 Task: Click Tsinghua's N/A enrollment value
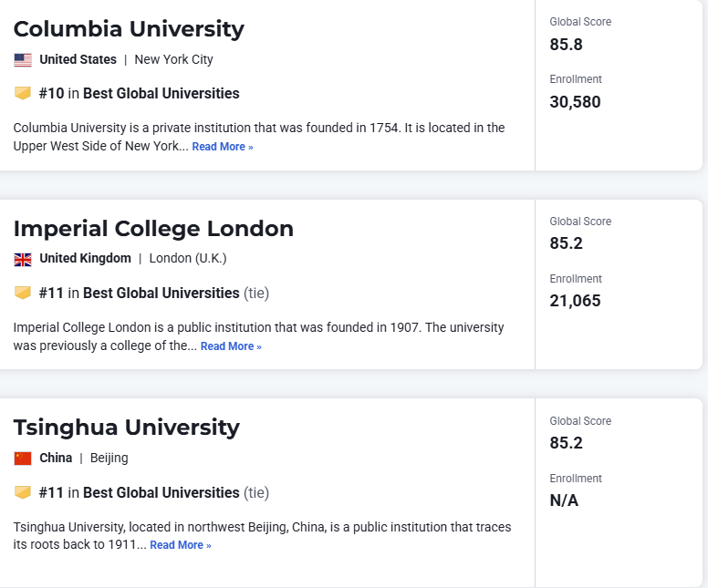pos(564,500)
